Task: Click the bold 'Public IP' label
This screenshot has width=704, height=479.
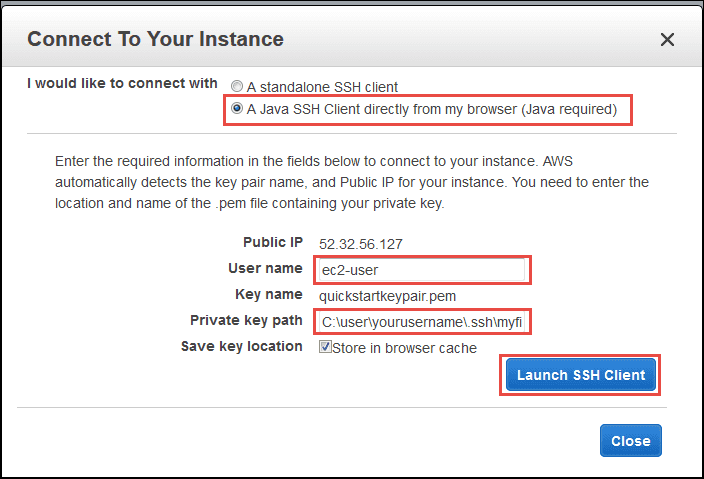Action: tap(272, 243)
